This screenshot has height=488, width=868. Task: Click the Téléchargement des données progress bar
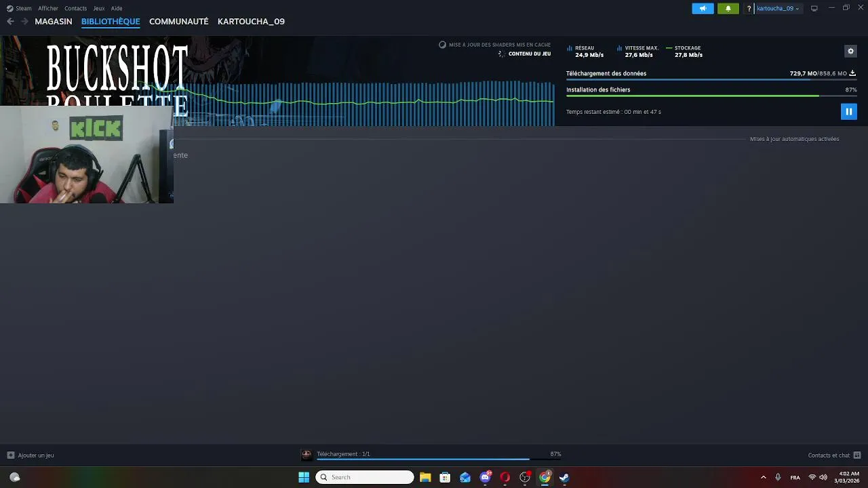[x=711, y=80]
